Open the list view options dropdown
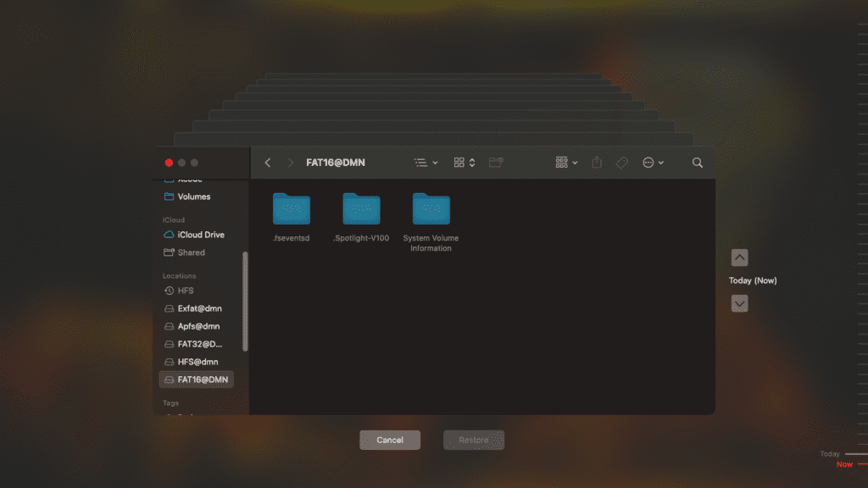This screenshot has width=868, height=488. click(426, 163)
